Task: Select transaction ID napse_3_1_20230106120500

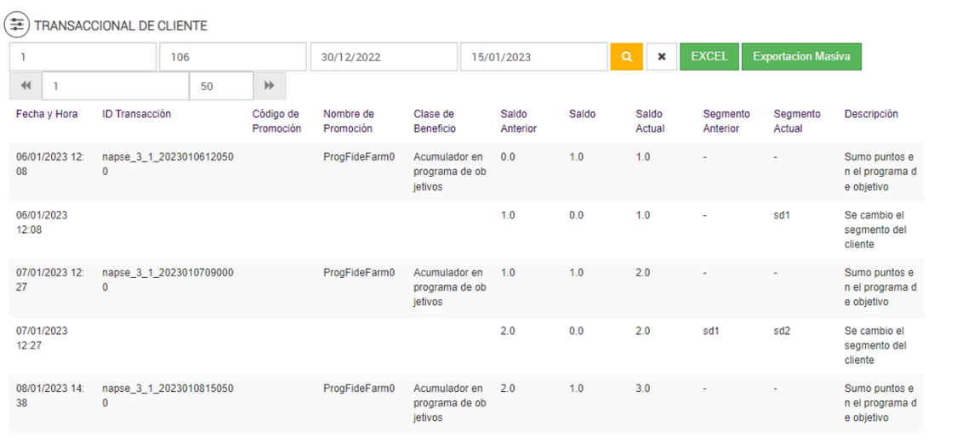Action: [x=168, y=164]
